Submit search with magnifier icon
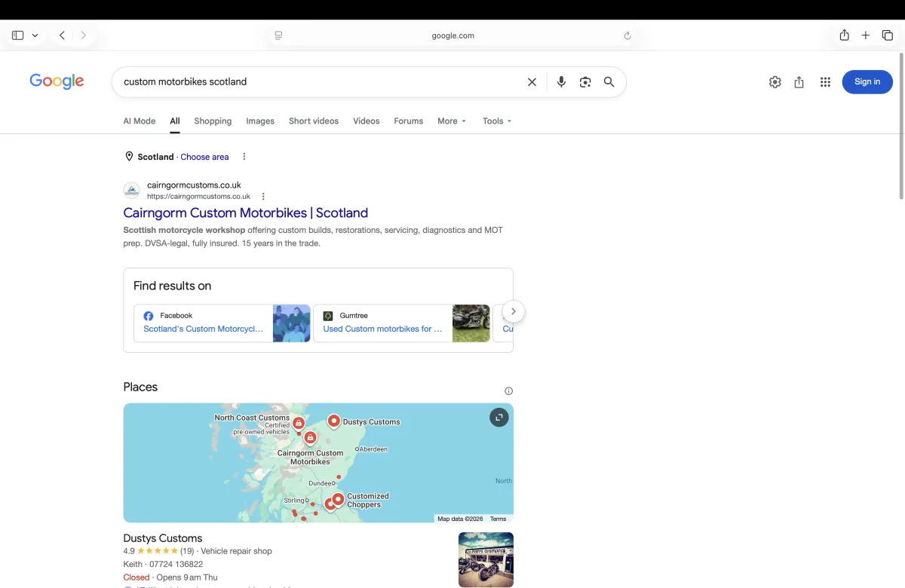This screenshot has height=588, width=905. [609, 82]
